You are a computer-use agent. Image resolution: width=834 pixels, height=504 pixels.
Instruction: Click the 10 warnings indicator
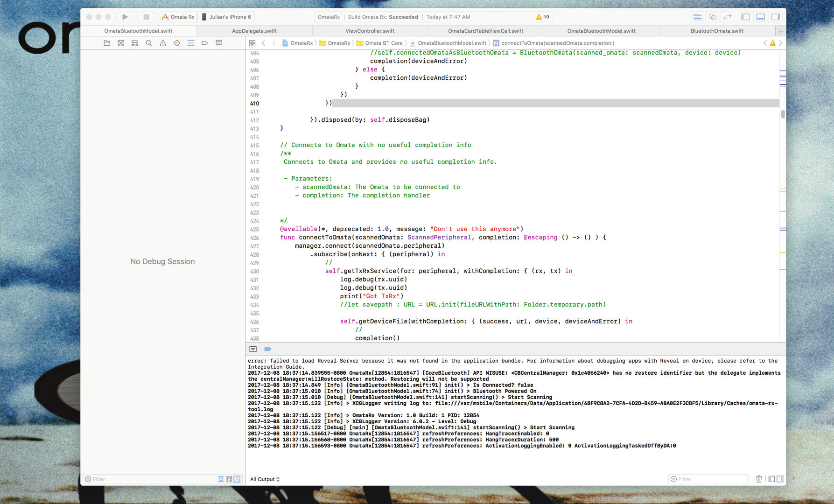pyautogui.click(x=543, y=17)
